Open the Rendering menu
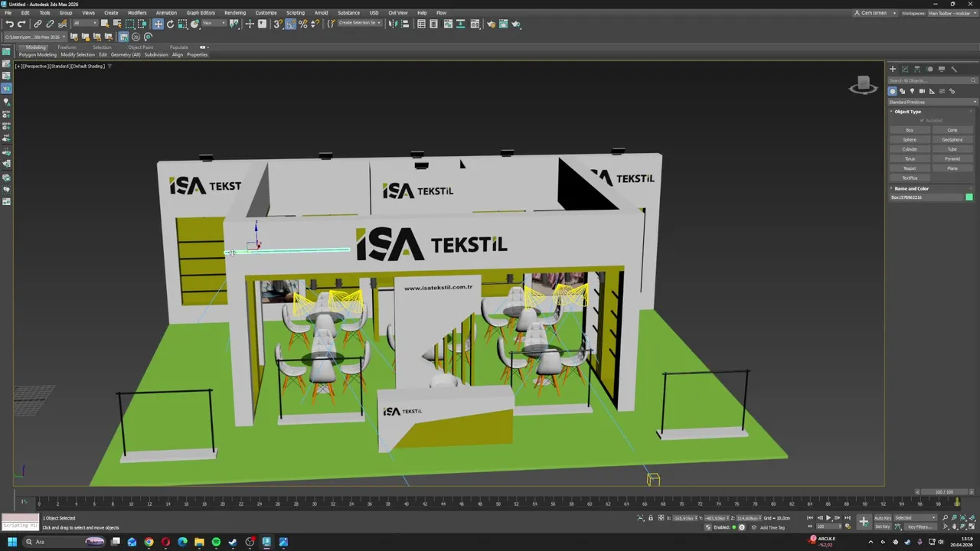Viewport: 980px width, 551px height. (x=235, y=13)
